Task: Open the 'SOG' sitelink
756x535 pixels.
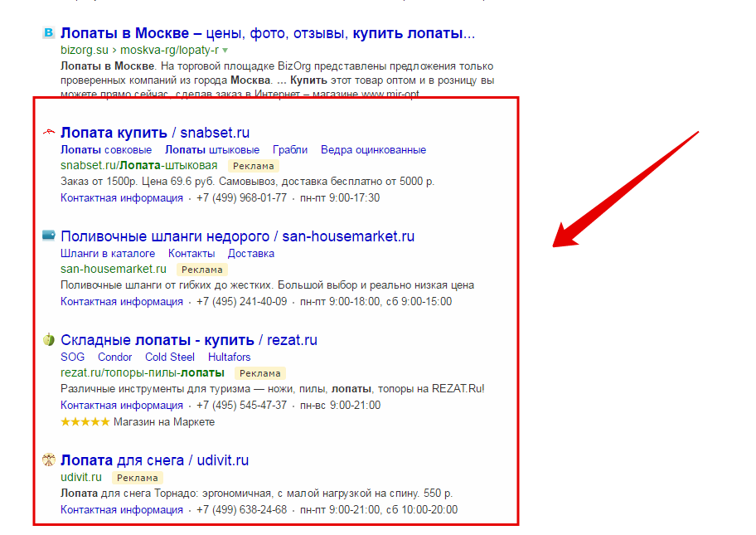Action: tap(73, 357)
